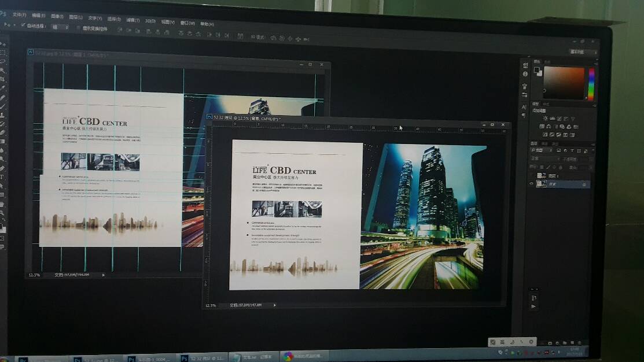Click the 3D orbit mode icon
This screenshot has height=362, width=644.
(273, 38)
